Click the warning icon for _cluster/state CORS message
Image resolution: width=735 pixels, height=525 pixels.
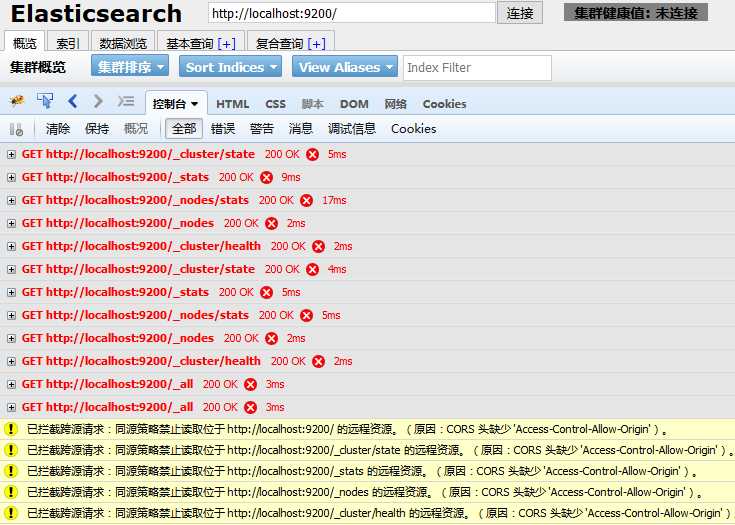click(x=11, y=450)
